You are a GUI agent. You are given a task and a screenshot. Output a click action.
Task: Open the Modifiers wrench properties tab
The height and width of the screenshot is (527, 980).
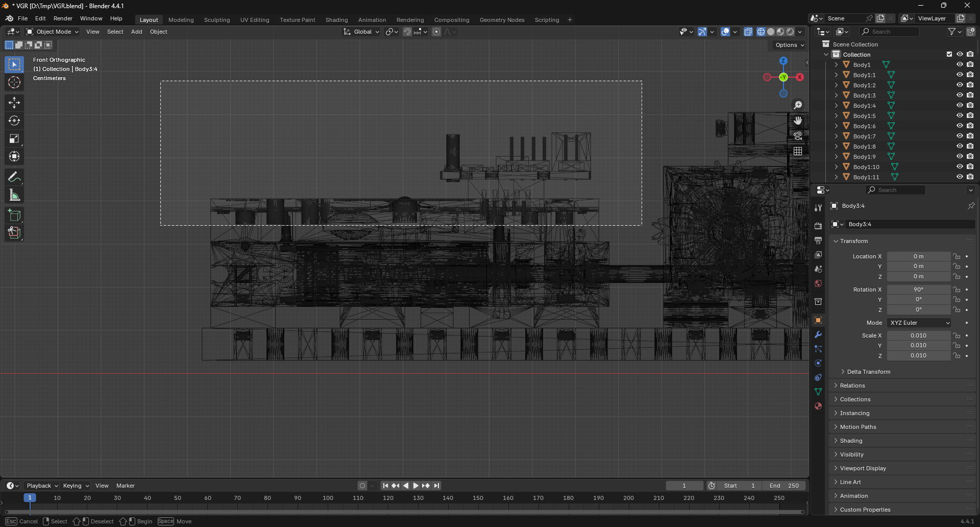tap(818, 335)
